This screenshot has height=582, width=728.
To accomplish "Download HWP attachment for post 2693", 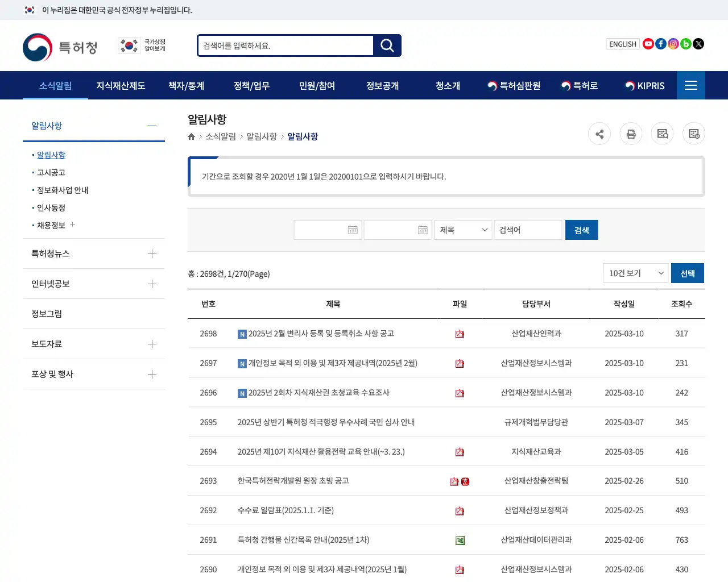I will click(465, 481).
